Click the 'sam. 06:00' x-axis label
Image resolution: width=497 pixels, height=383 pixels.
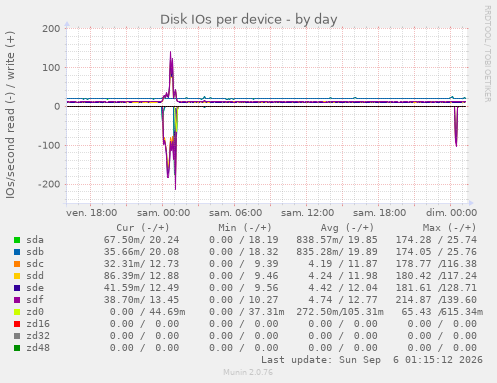(x=235, y=213)
